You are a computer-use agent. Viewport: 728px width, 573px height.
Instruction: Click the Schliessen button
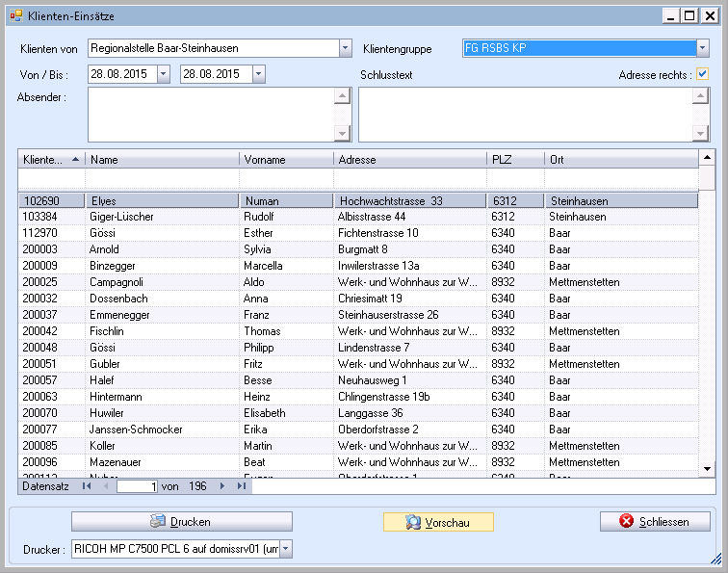[x=655, y=522]
